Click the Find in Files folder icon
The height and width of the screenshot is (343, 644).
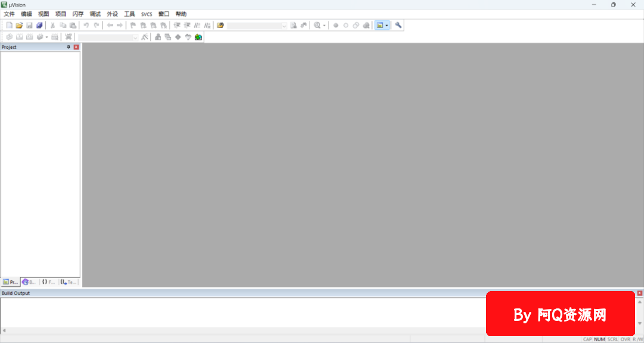click(x=220, y=26)
